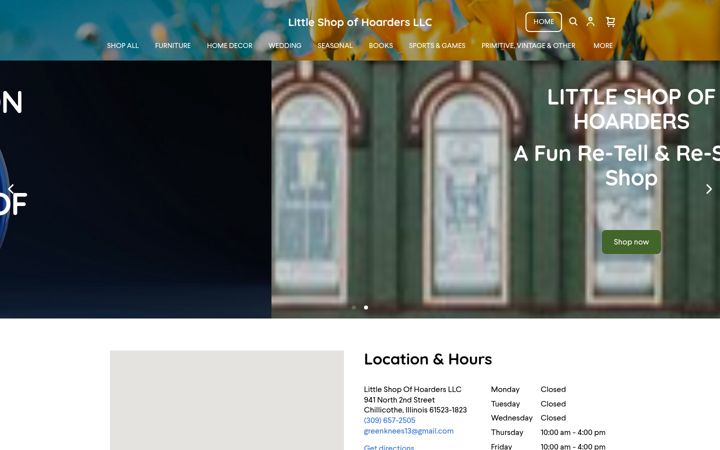Click the greenknees13@gmail.com email link
The image size is (720, 450).
409,431
